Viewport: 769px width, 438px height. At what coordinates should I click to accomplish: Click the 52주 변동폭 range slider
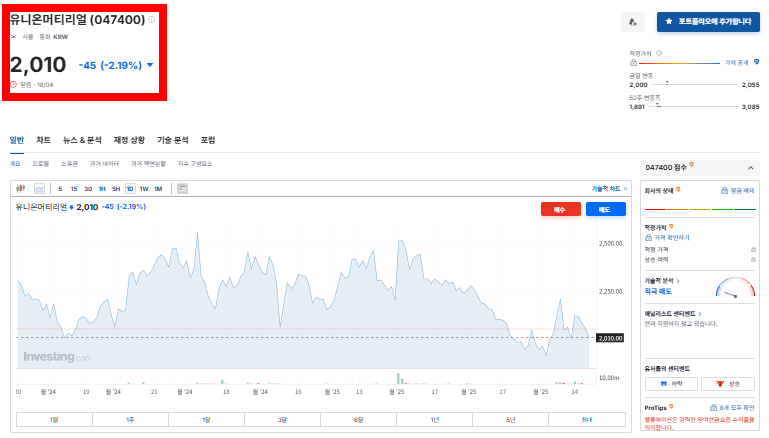[x=694, y=106]
